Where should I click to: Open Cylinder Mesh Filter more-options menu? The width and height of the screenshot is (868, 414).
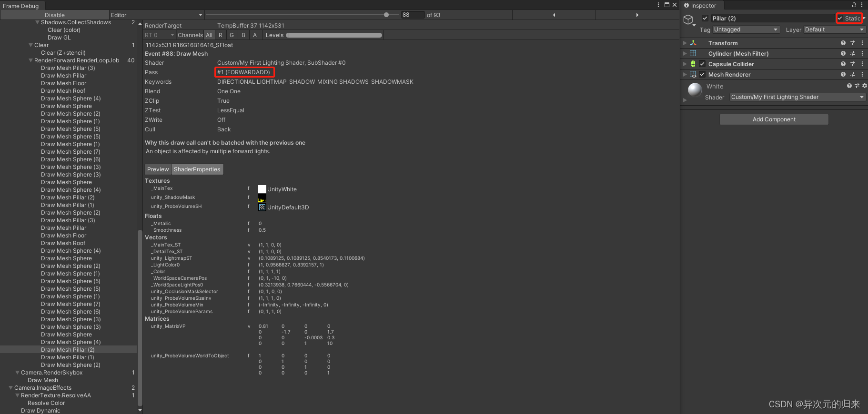point(862,53)
